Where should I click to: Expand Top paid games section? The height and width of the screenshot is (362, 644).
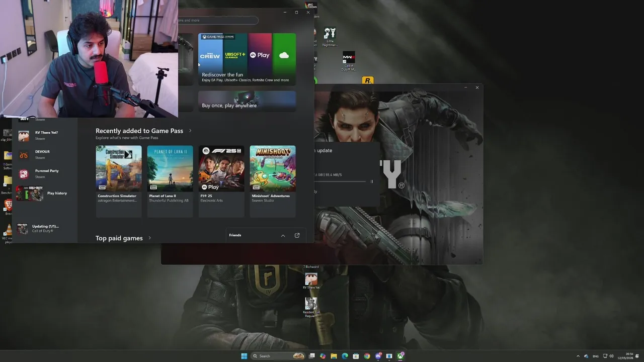[x=149, y=238]
